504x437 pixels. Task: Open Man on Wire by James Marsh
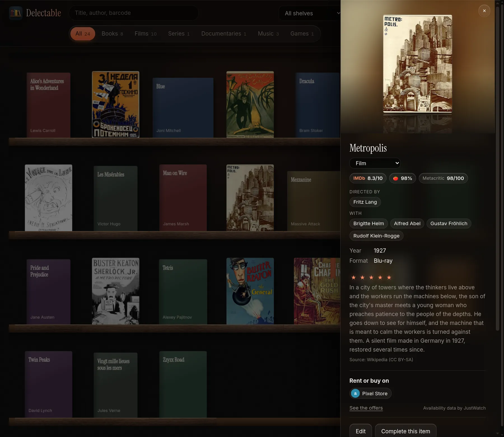pos(183,198)
